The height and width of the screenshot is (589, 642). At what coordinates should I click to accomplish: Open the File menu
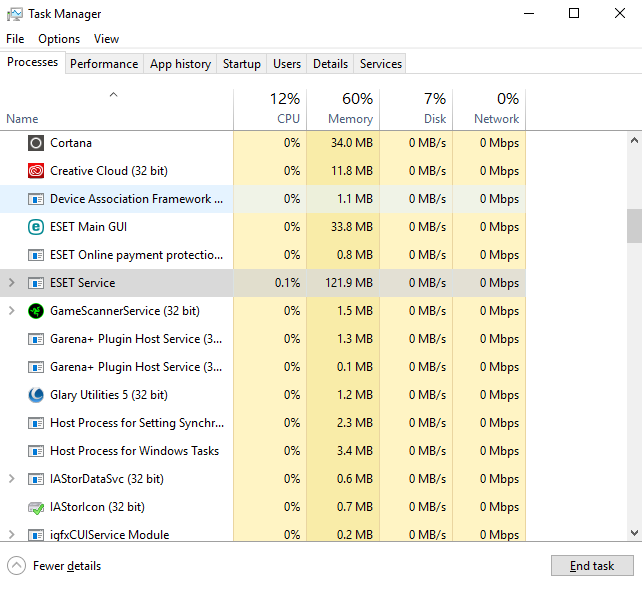(15, 39)
